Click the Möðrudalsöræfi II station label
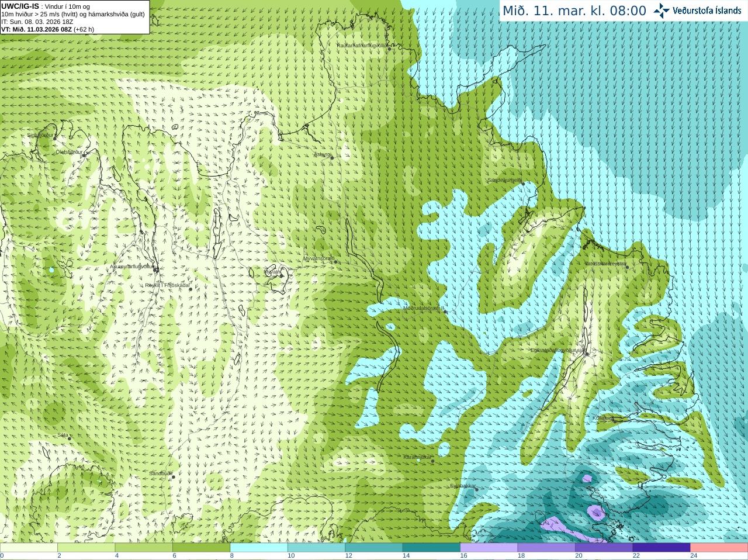This screenshot has height=560, width=748. tap(424, 308)
